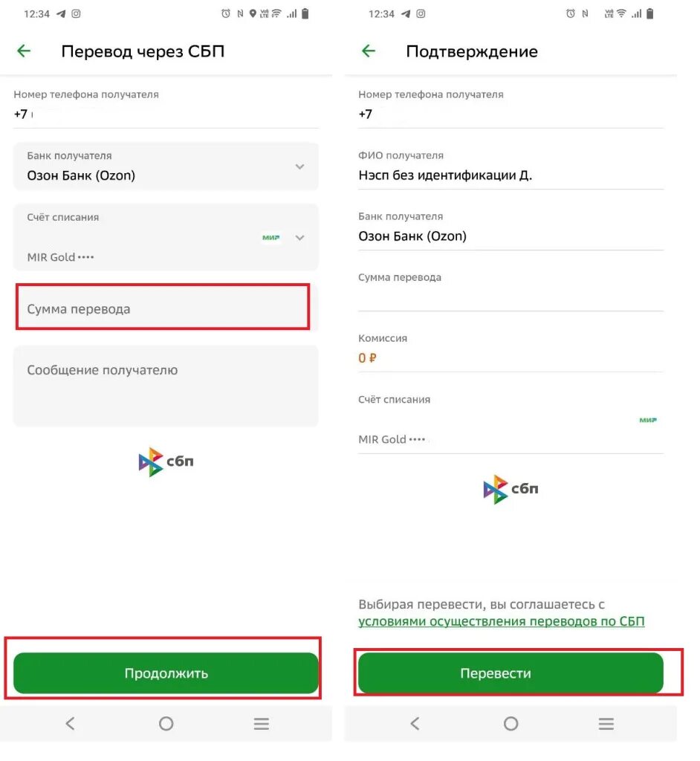Tap Android back button on left phone
700x761 pixels.
coord(71,724)
